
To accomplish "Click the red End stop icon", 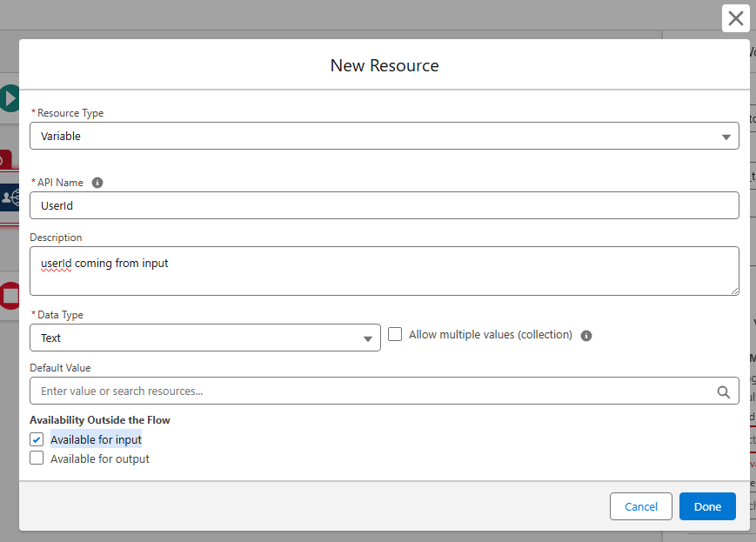I will 10,296.
